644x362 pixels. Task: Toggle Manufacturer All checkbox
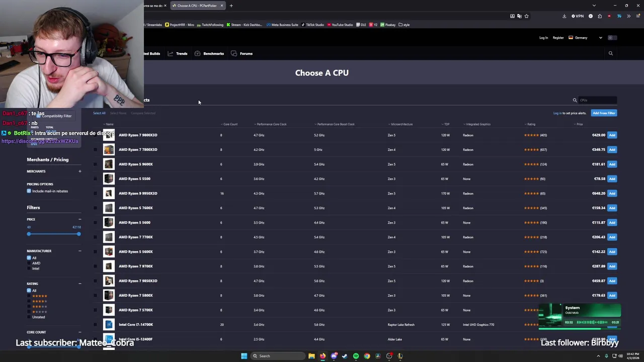tap(29, 258)
